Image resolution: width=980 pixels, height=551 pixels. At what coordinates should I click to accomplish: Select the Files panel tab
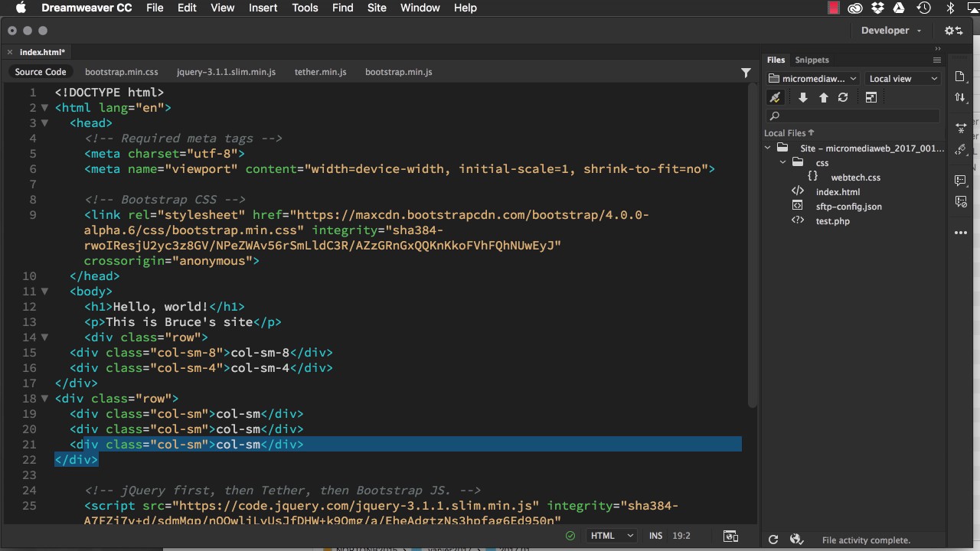point(776,60)
